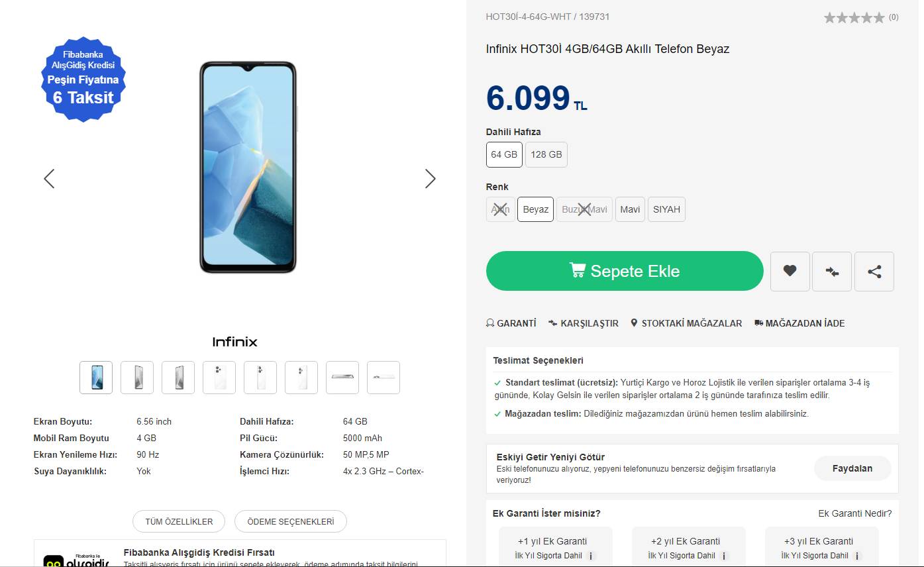Open the GARANTİ section link

pyautogui.click(x=511, y=323)
